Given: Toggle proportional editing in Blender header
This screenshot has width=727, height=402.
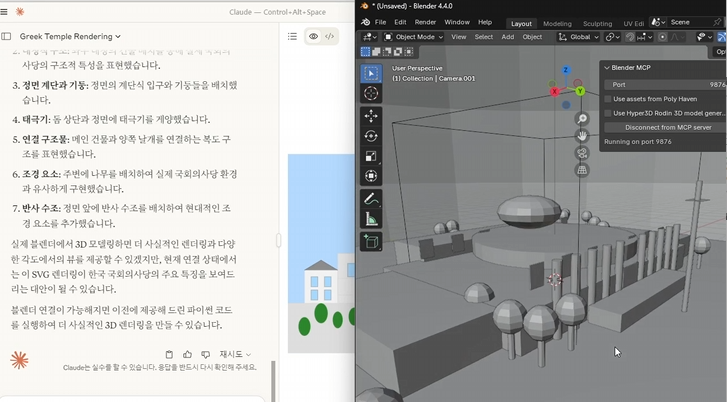Looking at the screenshot, I should click(x=663, y=37).
